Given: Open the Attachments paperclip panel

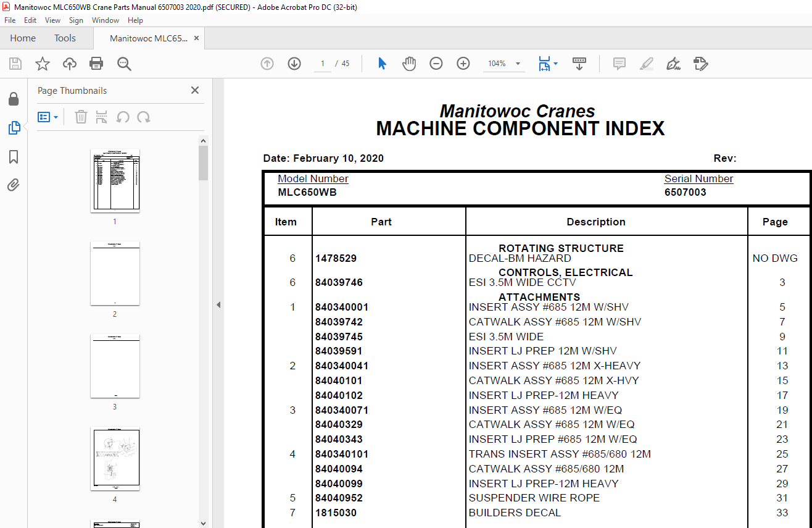Looking at the screenshot, I should pos(13,185).
